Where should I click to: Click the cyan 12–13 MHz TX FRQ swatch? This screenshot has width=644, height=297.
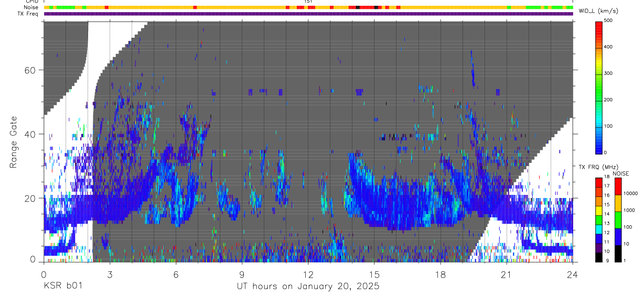599,228
